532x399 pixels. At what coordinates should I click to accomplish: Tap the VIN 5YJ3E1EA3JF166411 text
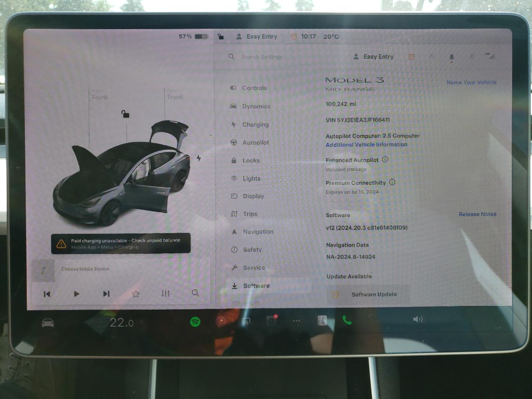[358, 120]
